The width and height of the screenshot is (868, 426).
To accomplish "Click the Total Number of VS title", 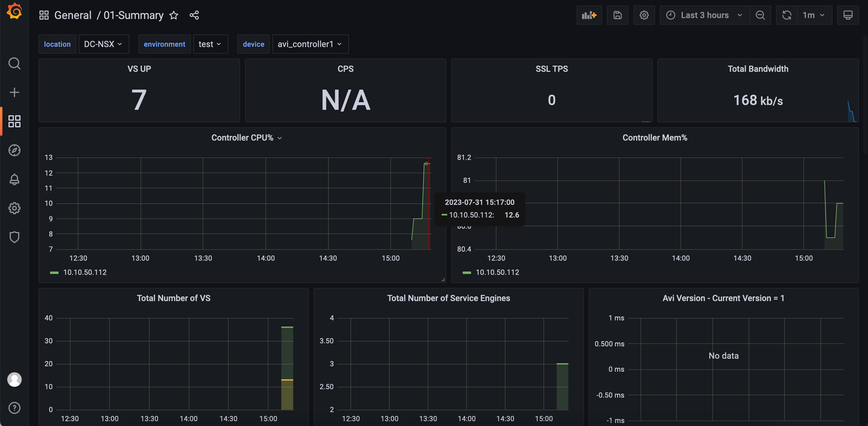I will point(173,298).
